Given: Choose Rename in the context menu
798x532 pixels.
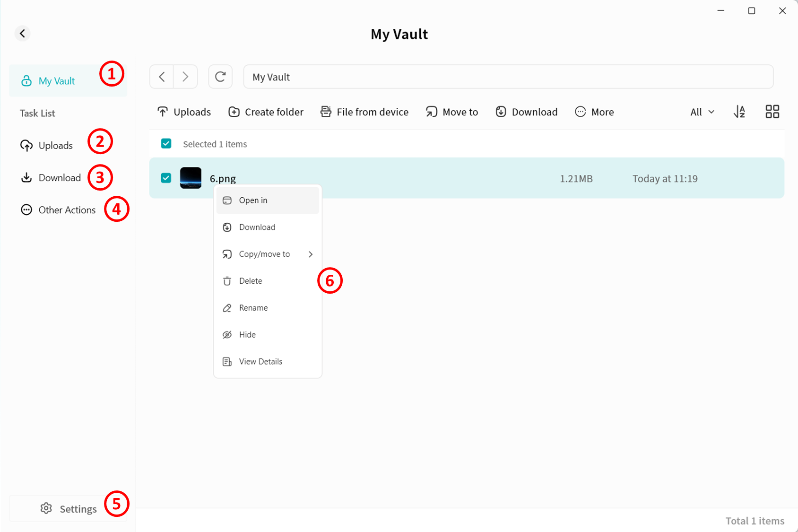Looking at the screenshot, I should point(253,308).
